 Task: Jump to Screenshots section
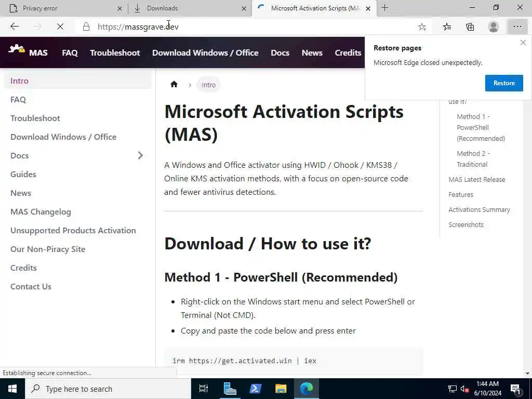coord(466,224)
